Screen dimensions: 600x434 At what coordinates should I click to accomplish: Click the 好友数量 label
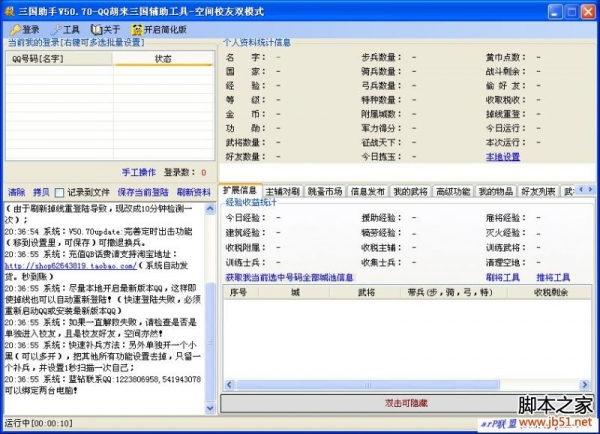[245, 157]
